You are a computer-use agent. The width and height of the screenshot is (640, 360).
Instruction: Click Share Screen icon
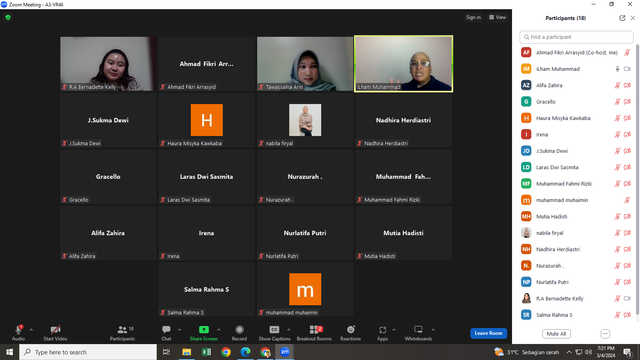coord(204,329)
